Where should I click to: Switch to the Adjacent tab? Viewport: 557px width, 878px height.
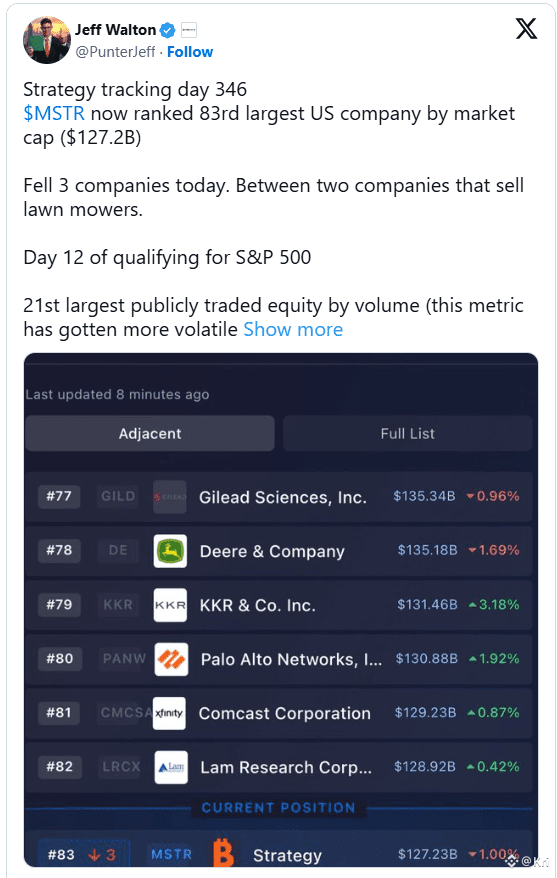pyautogui.click(x=149, y=433)
